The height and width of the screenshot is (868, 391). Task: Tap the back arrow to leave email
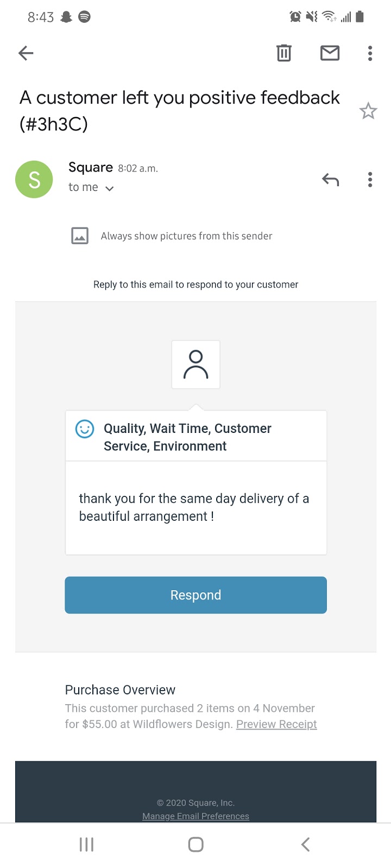pos(26,53)
